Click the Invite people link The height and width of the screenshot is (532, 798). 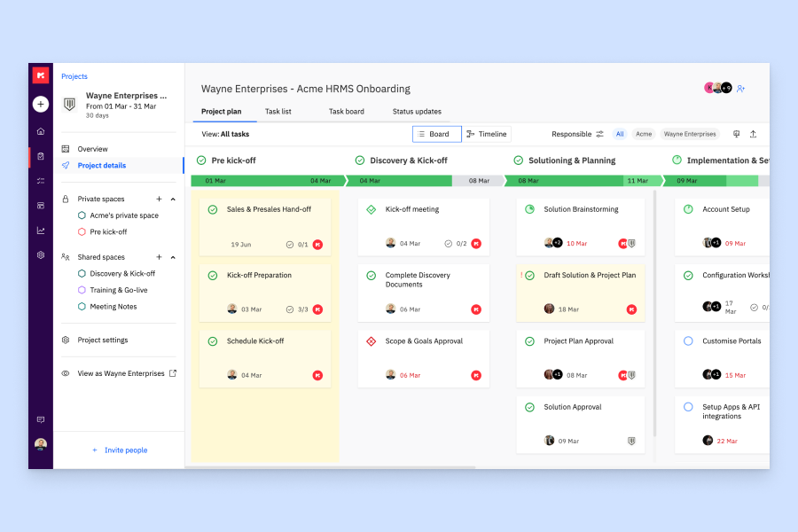(x=120, y=450)
